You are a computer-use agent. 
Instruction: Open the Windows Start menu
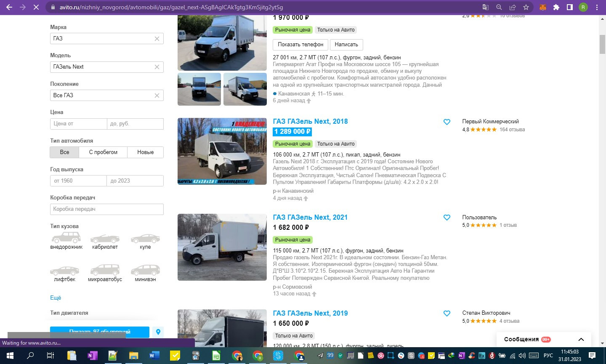(10, 356)
